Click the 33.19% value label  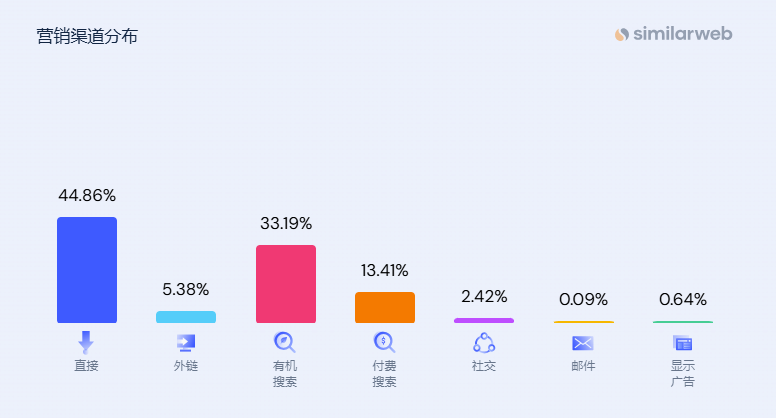click(x=286, y=223)
